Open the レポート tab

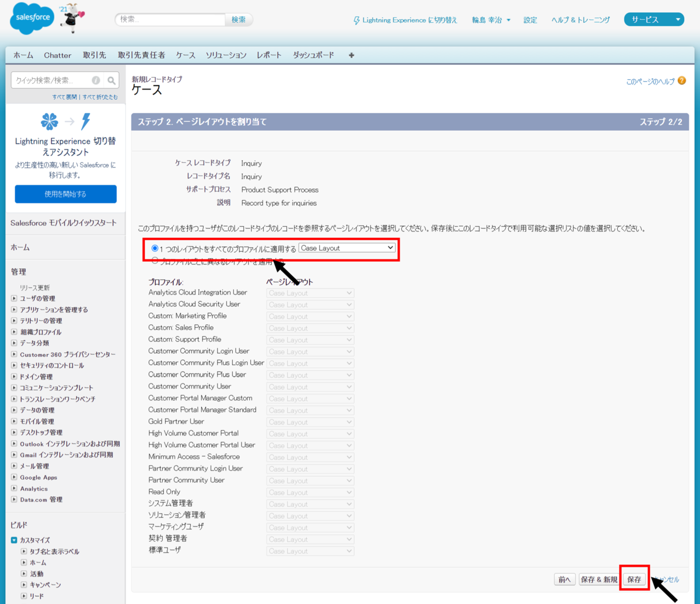click(269, 55)
